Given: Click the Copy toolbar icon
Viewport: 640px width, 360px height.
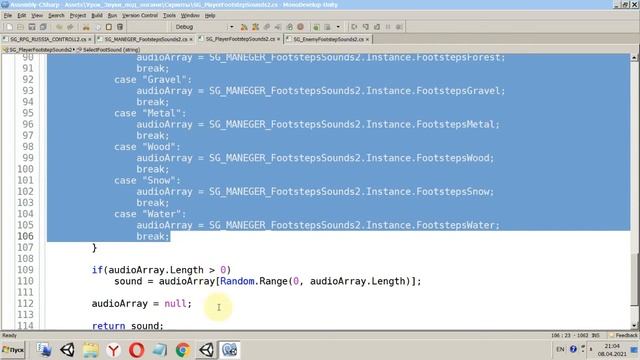Looking at the screenshot, I should (x=98, y=27).
